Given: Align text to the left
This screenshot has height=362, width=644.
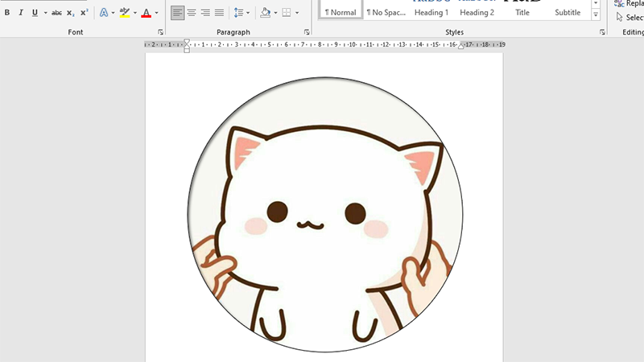Looking at the screenshot, I should point(177,13).
